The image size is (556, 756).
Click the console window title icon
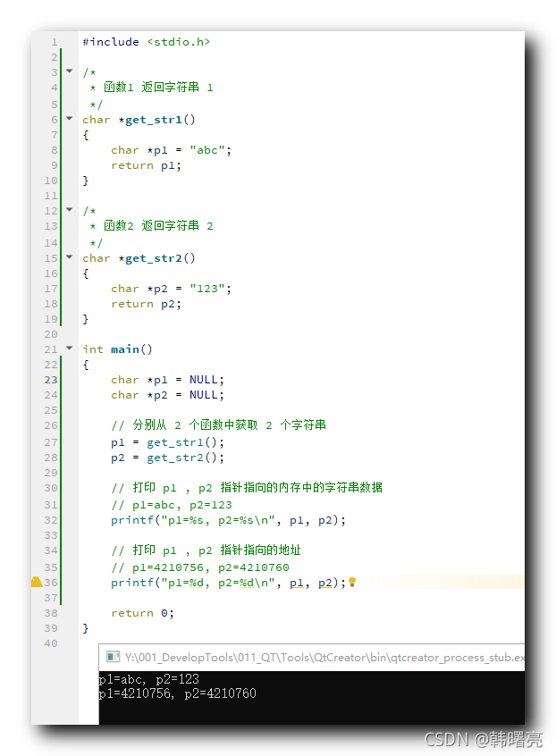click(113, 657)
